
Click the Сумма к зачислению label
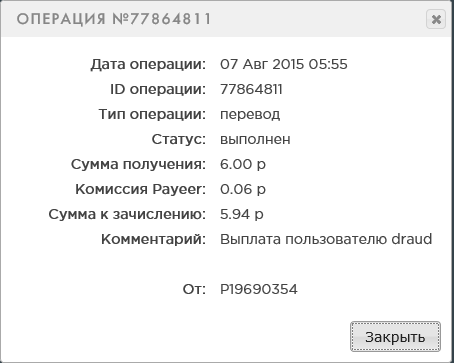pyautogui.click(x=127, y=214)
